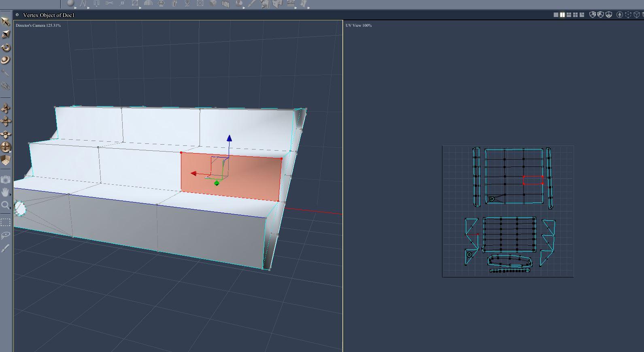Switch to four-pane view layout
644x352 pixels.
[x=575, y=15]
